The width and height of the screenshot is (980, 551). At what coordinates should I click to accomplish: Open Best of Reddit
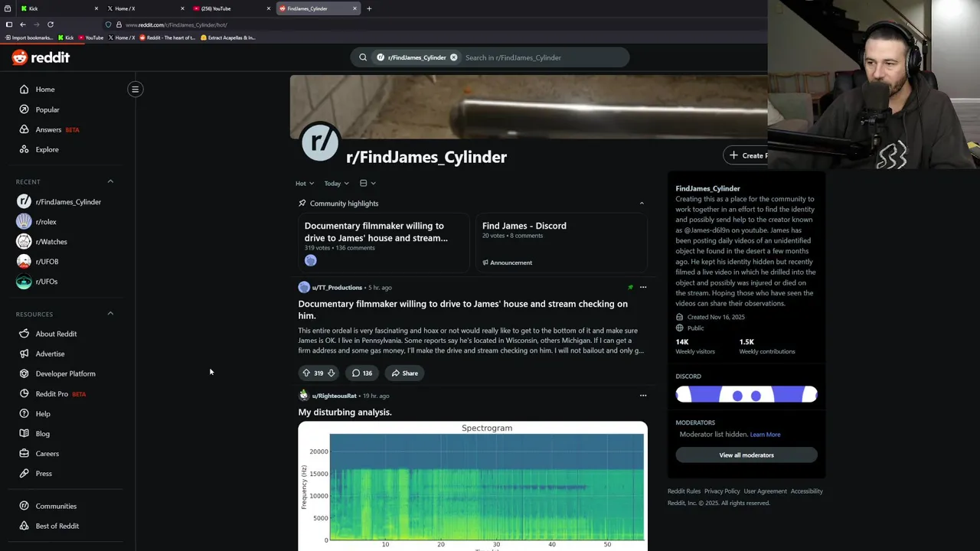[x=57, y=526]
